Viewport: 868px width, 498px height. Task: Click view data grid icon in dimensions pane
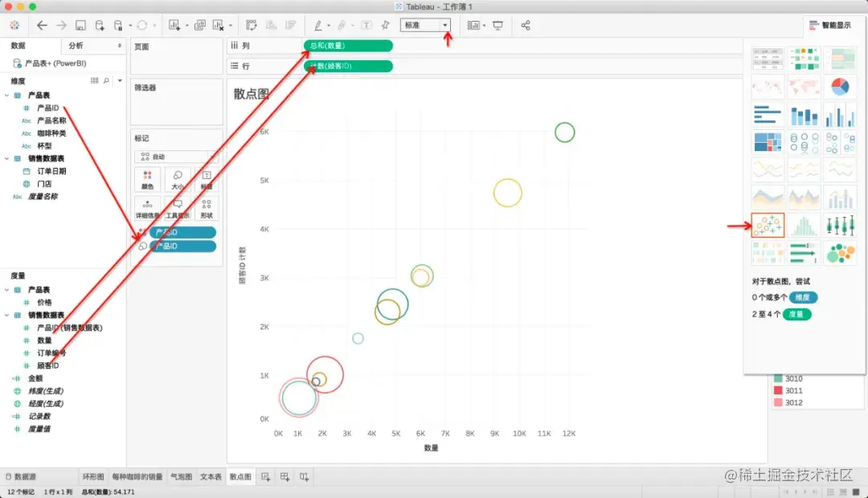click(x=95, y=81)
